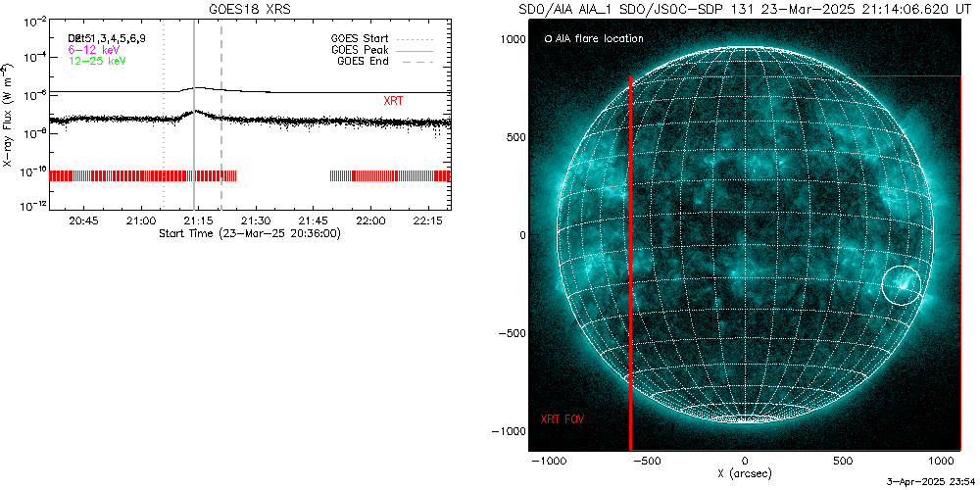Click the SDO/AIA image title
The image size is (980, 490).
pyautogui.click(x=745, y=10)
